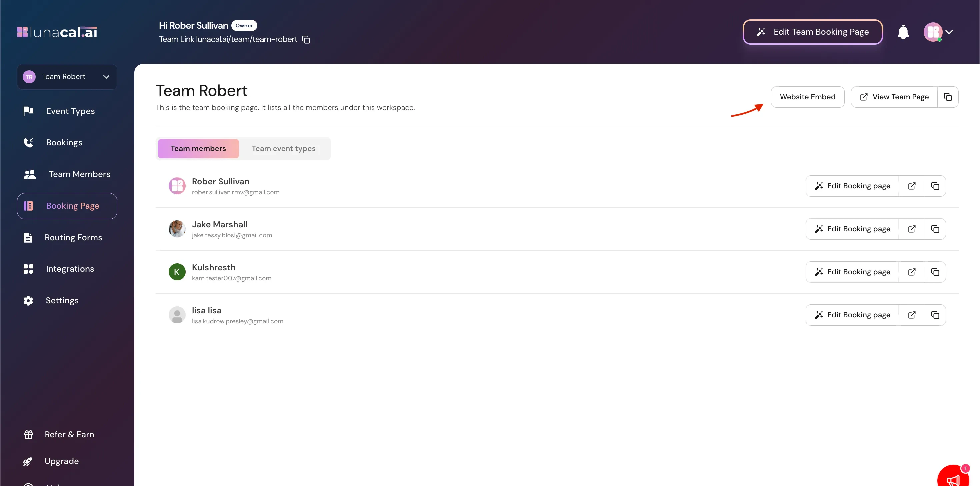Viewport: 980px width, 486px height.
Task: Open Kulshresth's booking page external link
Action: 912,272
